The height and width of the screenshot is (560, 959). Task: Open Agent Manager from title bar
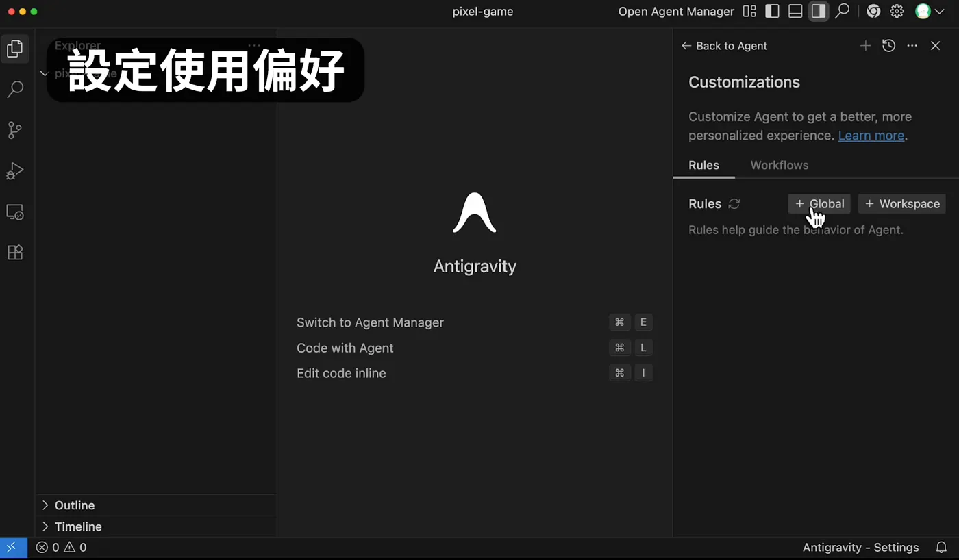pos(676,12)
